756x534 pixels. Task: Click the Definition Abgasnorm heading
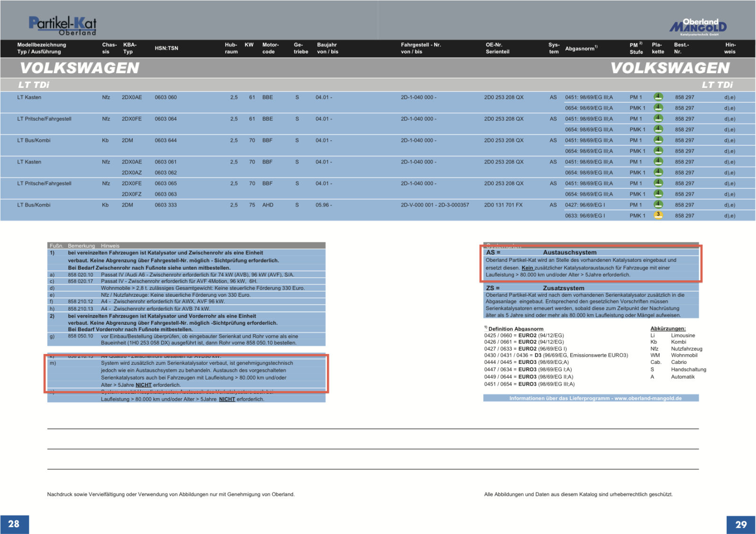(x=515, y=329)
